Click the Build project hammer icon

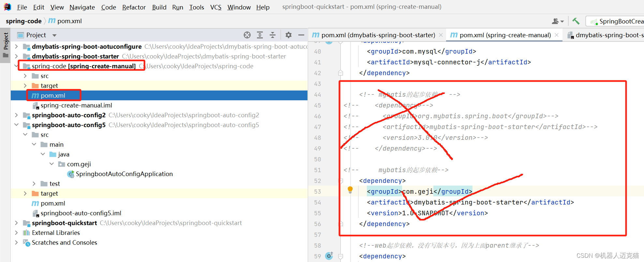click(x=576, y=21)
